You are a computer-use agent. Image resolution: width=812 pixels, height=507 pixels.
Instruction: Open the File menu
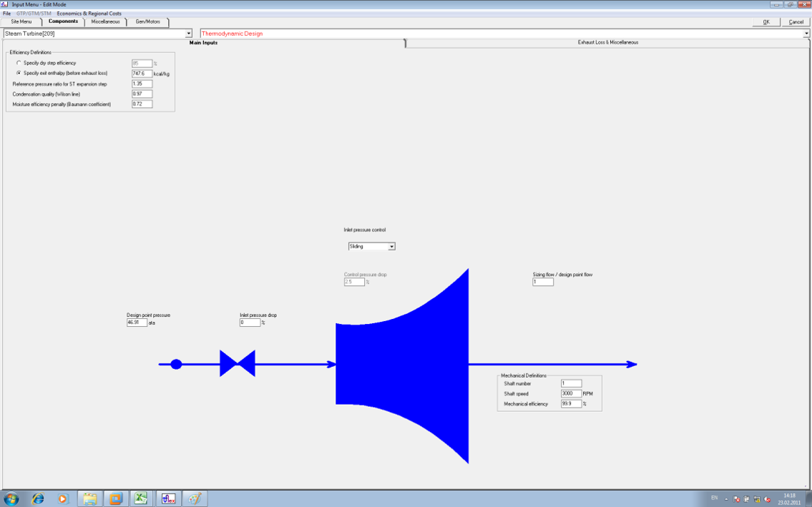(6, 14)
